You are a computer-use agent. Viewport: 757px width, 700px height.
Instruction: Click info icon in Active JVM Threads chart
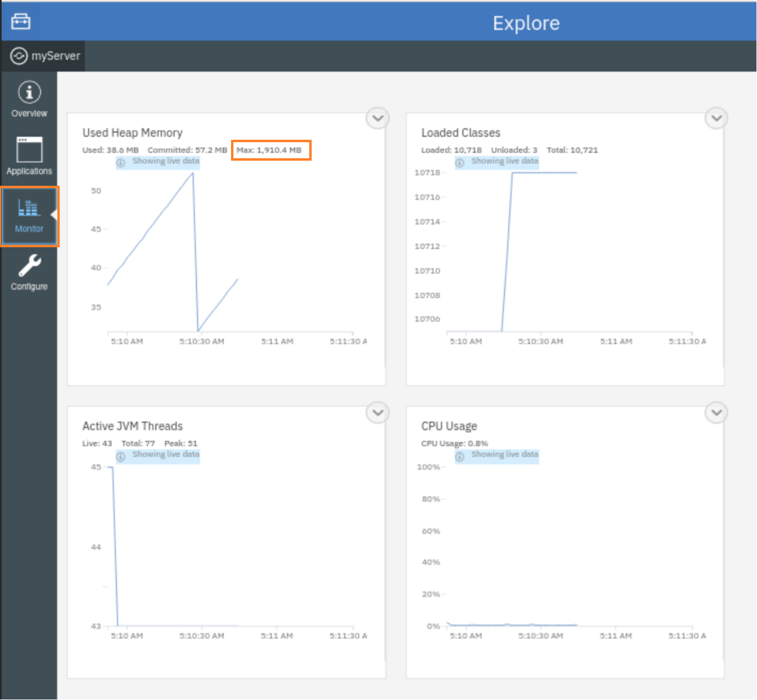point(121,456)
